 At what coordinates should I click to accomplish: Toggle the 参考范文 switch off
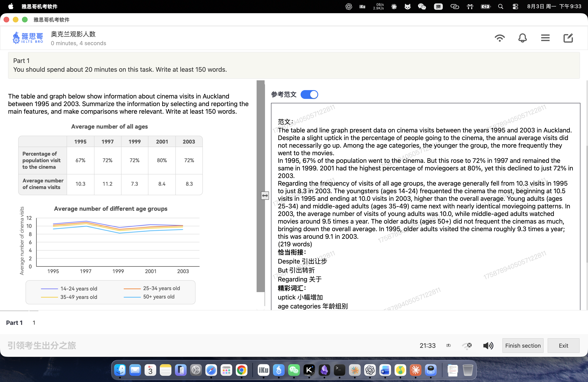tap(309, 95)
